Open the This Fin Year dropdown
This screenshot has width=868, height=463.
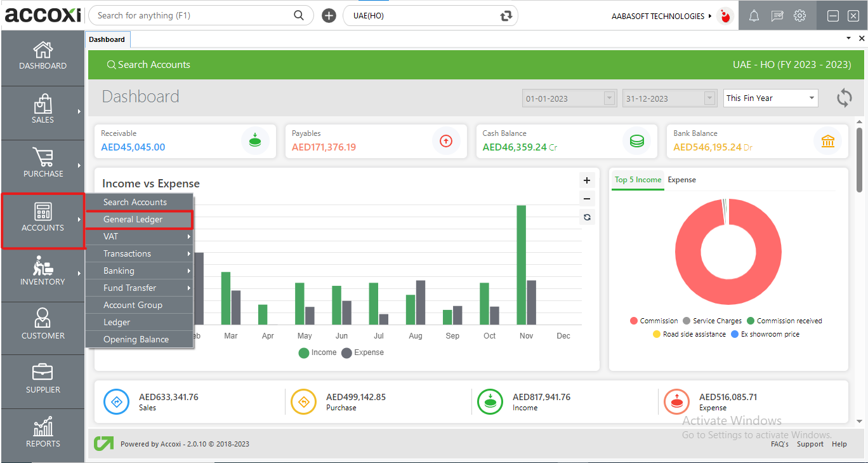pos(770,98)
